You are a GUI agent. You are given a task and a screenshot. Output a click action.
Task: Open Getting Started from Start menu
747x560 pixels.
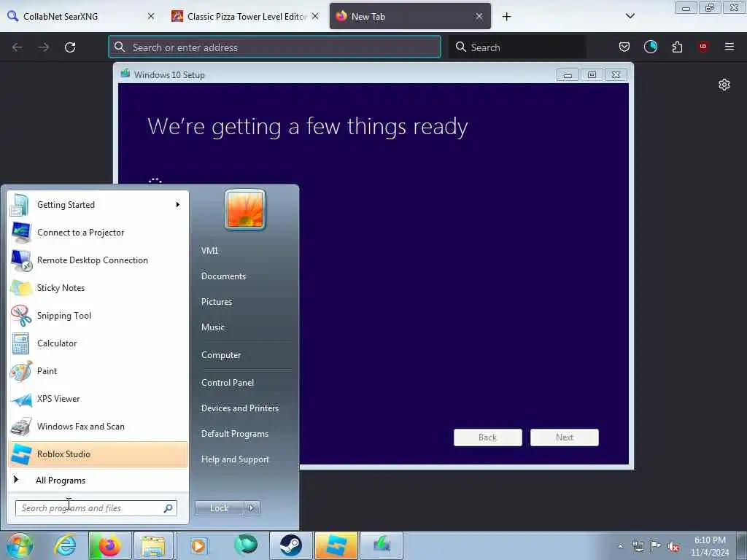click(98, 205)
